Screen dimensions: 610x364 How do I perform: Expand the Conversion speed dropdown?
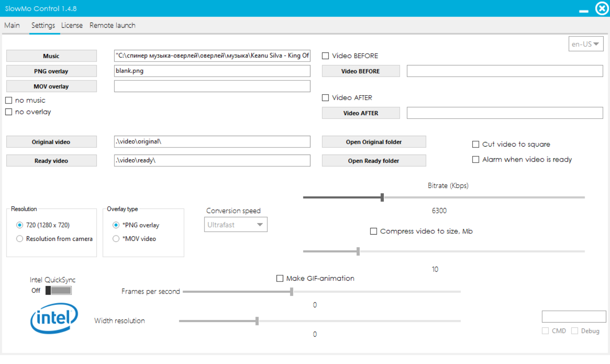coord(235,225)
